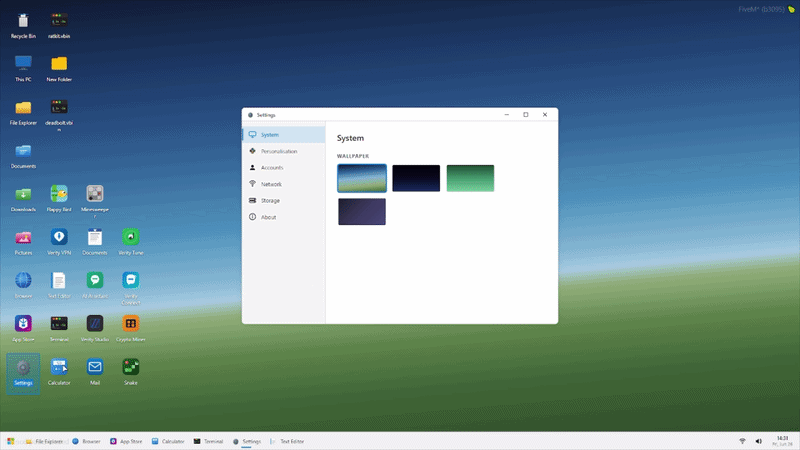This screenshot has width=800, height=450.
Task: Open This PC desktop icon
Action: 23,69
